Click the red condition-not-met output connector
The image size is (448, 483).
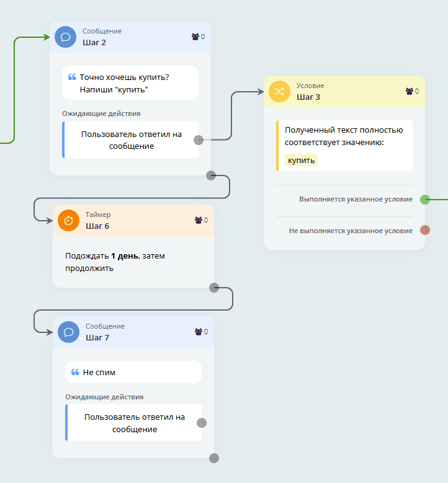tap(425, 230)
